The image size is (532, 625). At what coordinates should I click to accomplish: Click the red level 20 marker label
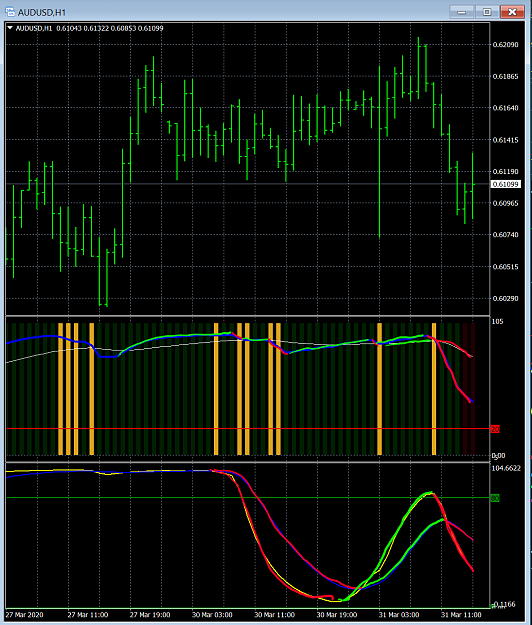[x=495, y=429]
